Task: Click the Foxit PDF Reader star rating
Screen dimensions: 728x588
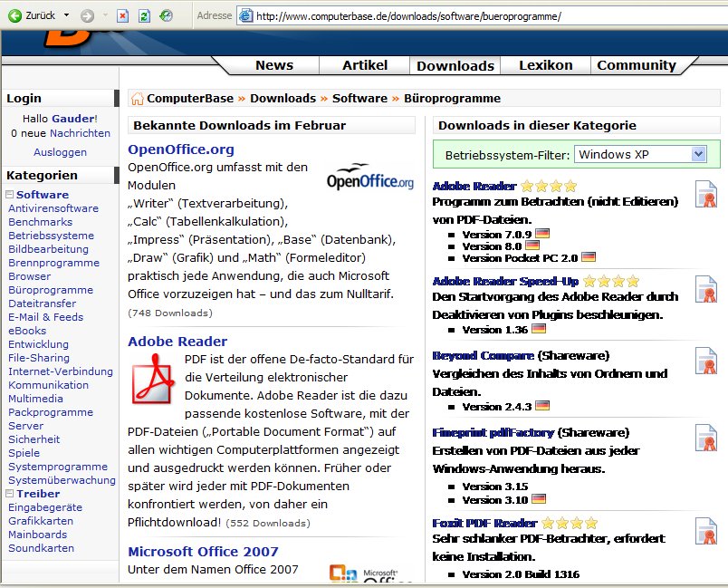Action: (x=570, y=524)
